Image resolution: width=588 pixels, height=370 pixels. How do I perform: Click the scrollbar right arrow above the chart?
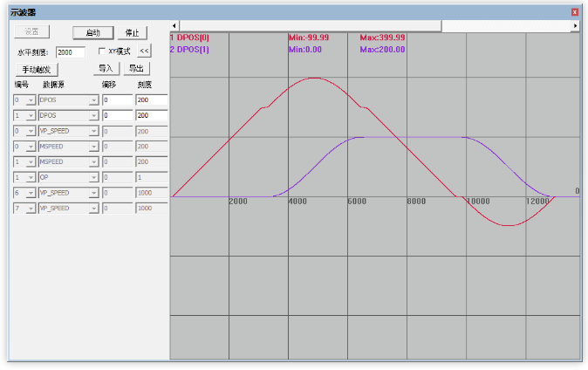click(575, 26)
